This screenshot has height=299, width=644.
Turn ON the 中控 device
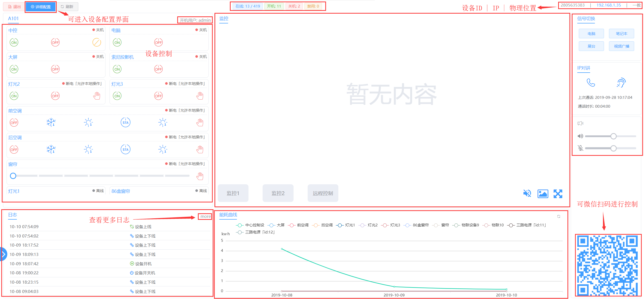14,42
